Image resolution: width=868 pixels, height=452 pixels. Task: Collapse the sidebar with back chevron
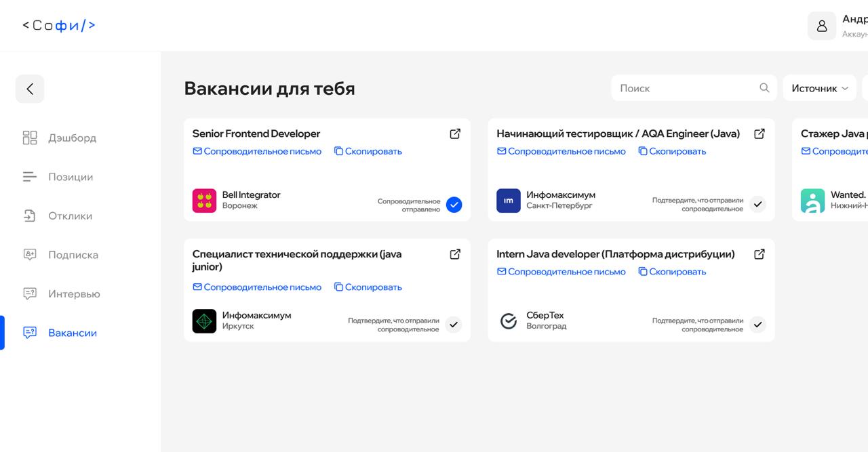click(x=30, y=89)
